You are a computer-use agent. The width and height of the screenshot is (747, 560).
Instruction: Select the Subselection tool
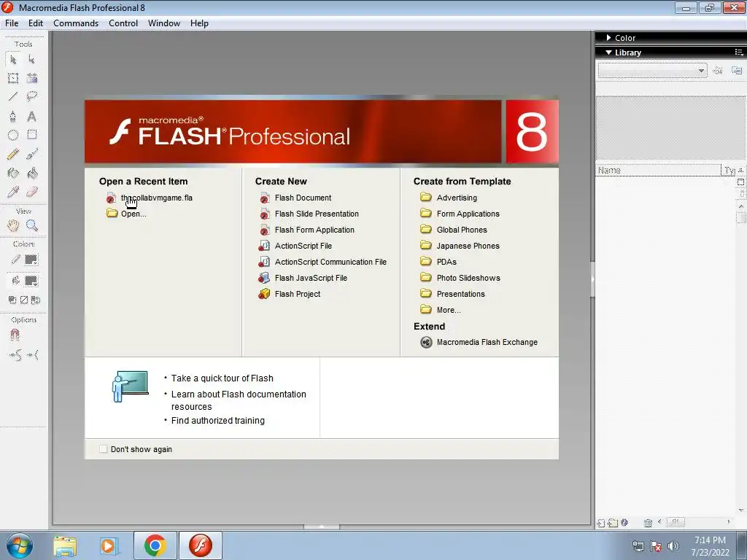32,60
